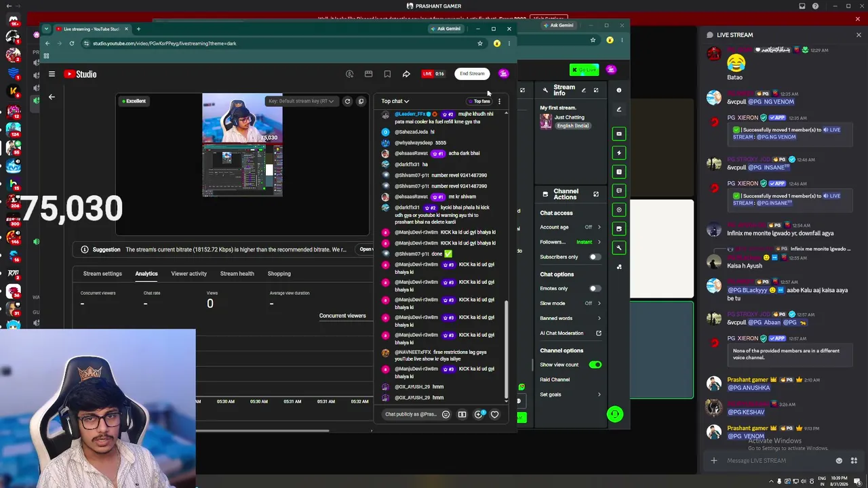Click the English (India) language tag
868x488 pixels.
(x=573, y=126)
